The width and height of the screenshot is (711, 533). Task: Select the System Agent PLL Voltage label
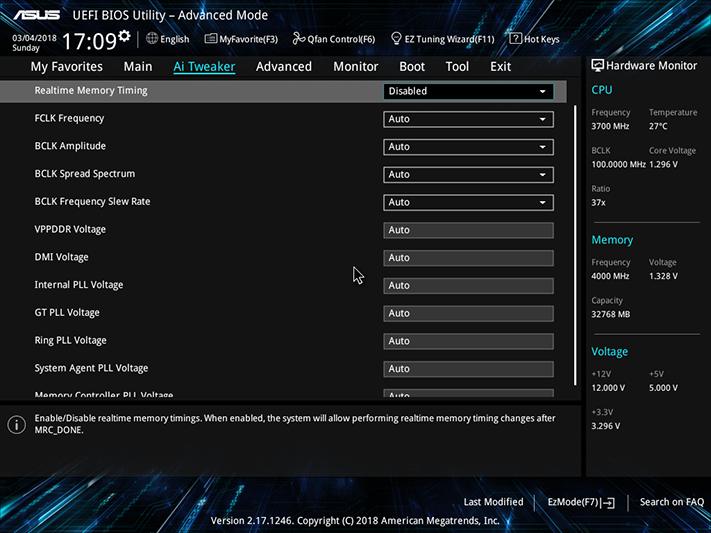92,368
